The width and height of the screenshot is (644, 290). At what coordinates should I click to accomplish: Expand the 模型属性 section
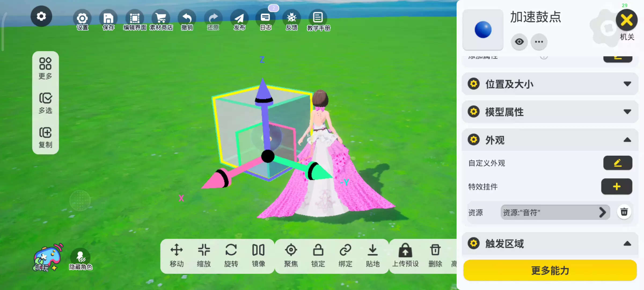550,112
